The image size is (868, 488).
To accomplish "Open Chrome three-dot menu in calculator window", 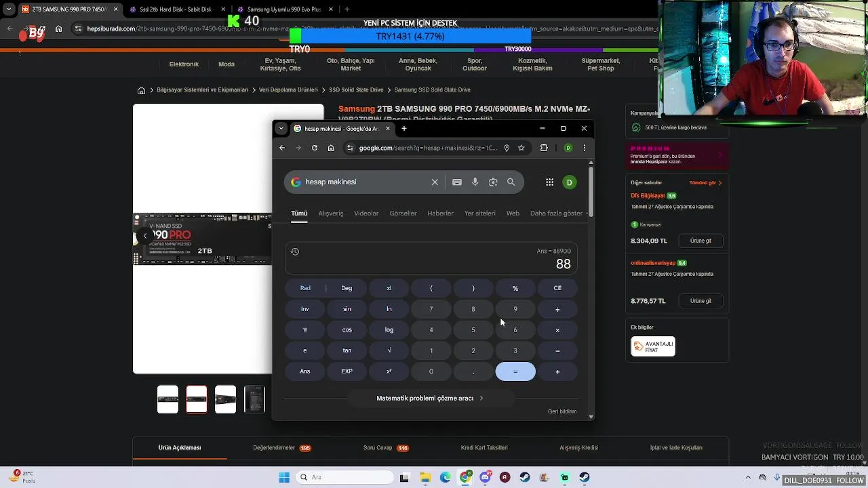I will tap(585, 148).
